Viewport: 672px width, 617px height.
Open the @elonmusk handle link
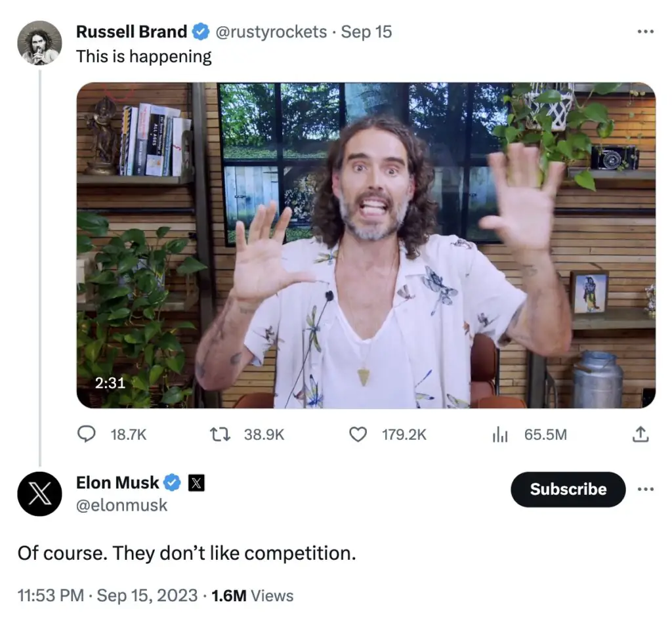tap(121, 505)
